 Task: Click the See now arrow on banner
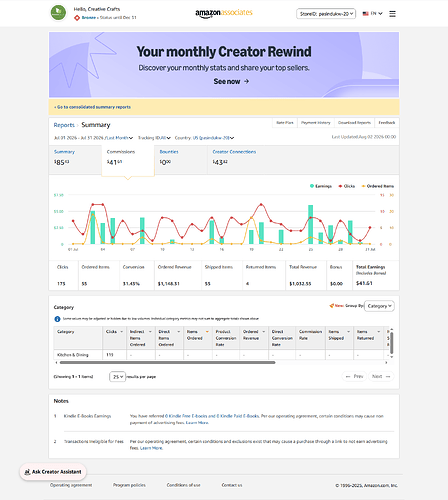point(246,81)
